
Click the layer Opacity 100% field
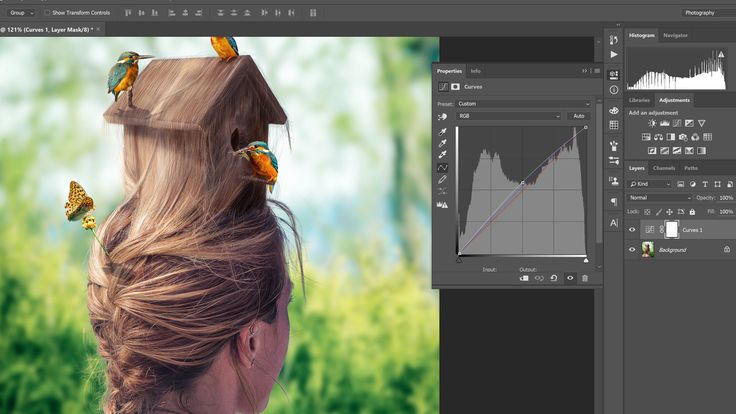coord(726,198)
